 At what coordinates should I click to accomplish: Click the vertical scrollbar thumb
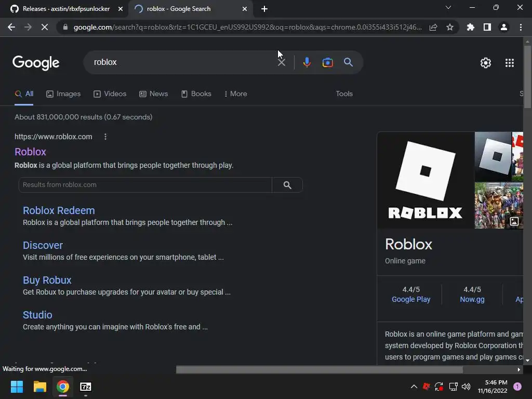(527, 77)
